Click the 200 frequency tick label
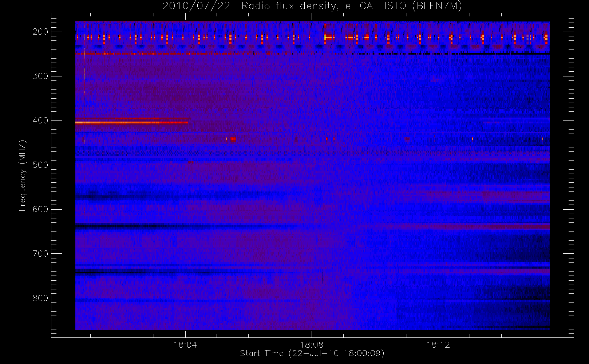Image resolution: width=589 pixels, height=364 pixels. coord(40,32)
